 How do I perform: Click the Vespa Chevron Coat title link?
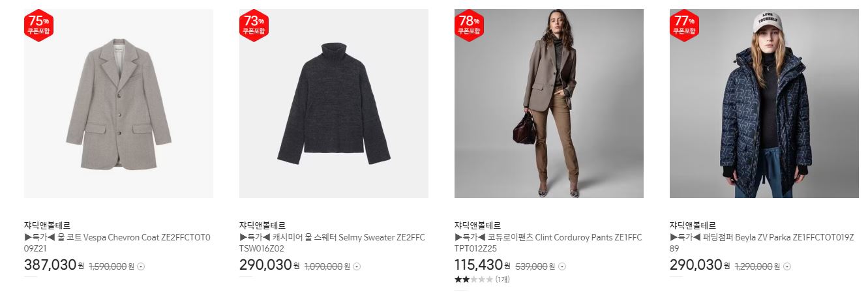[117, 243]
